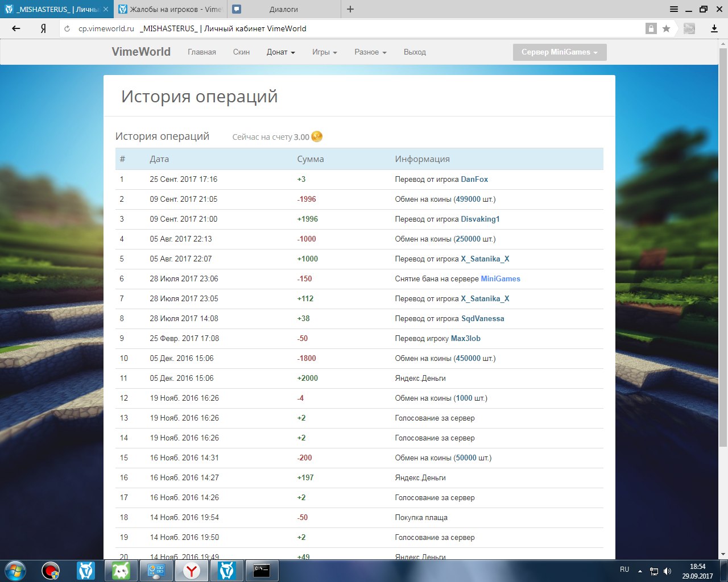
Task: Click the gold coin balance icon
Action: [317, 136]
